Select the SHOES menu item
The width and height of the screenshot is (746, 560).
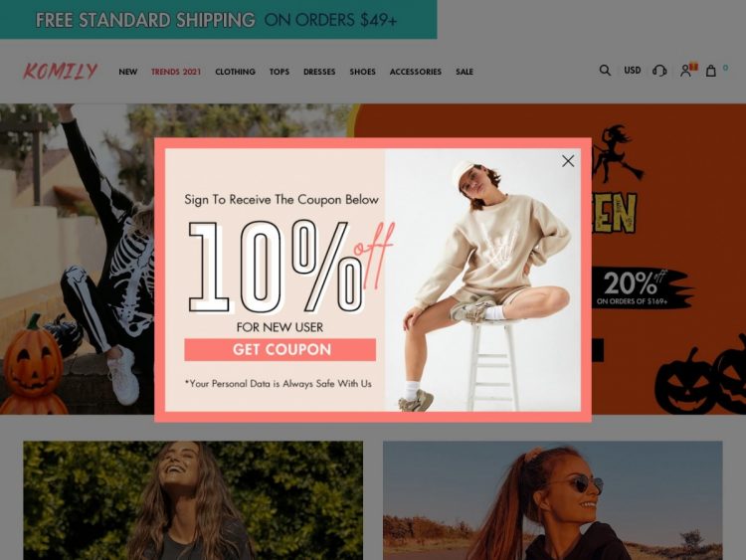click(x=362, y=72)
